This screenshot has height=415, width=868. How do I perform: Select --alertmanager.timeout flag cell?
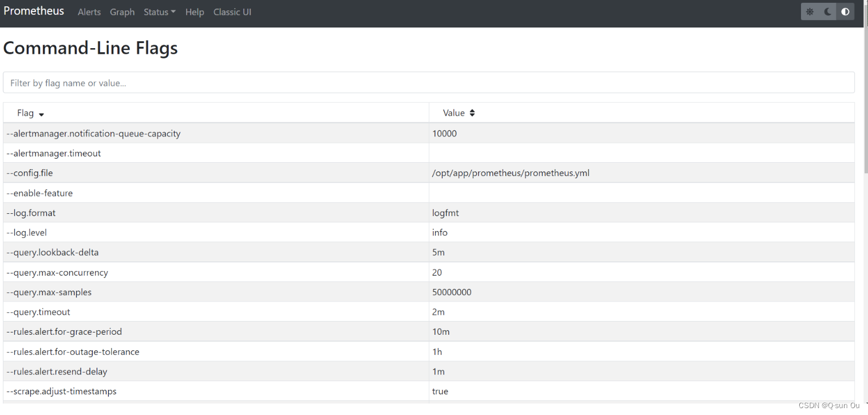click(x=216, y=153)
